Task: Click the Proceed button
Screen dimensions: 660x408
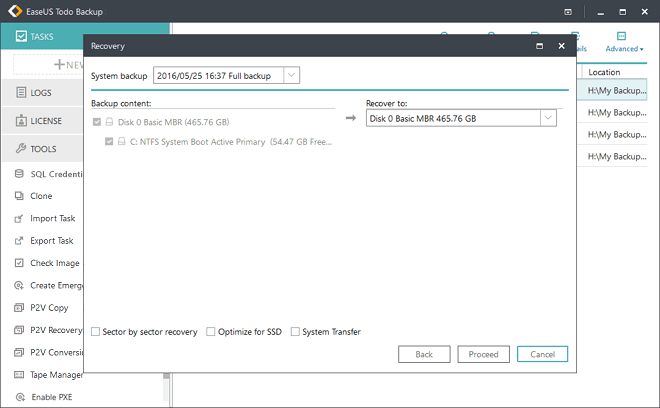Action: click(483, 354)
